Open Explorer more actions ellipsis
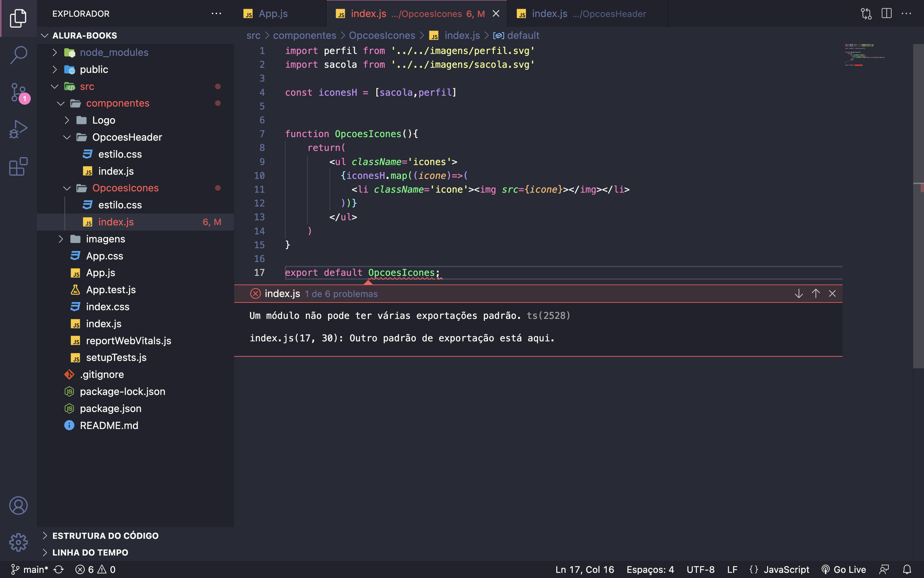The width and height of the screenshot is (924, 578). (x=216, y=14)
